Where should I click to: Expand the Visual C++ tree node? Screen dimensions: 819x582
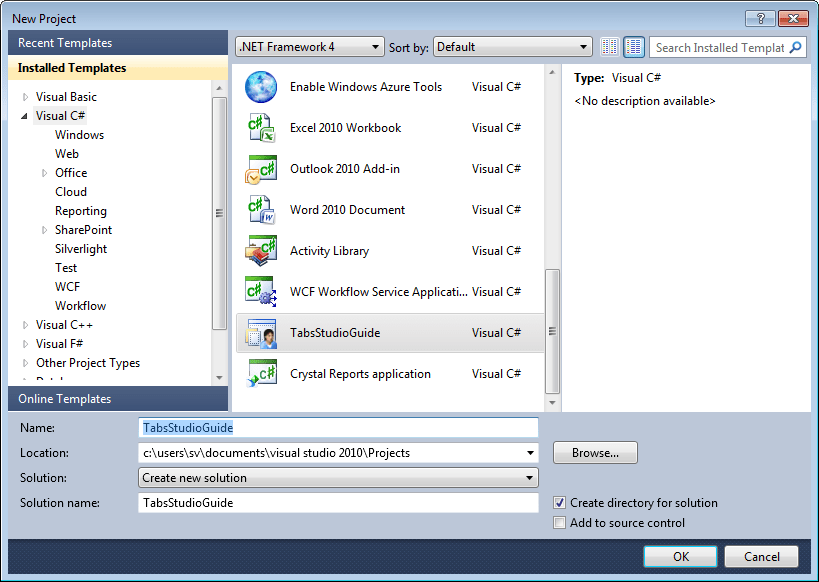coord(24,324)
